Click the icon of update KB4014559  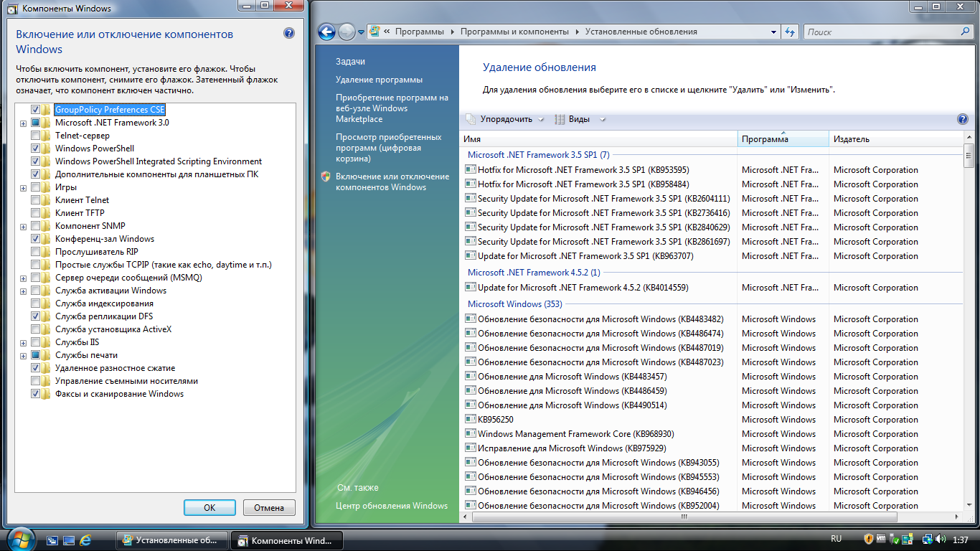pos(471,288)
